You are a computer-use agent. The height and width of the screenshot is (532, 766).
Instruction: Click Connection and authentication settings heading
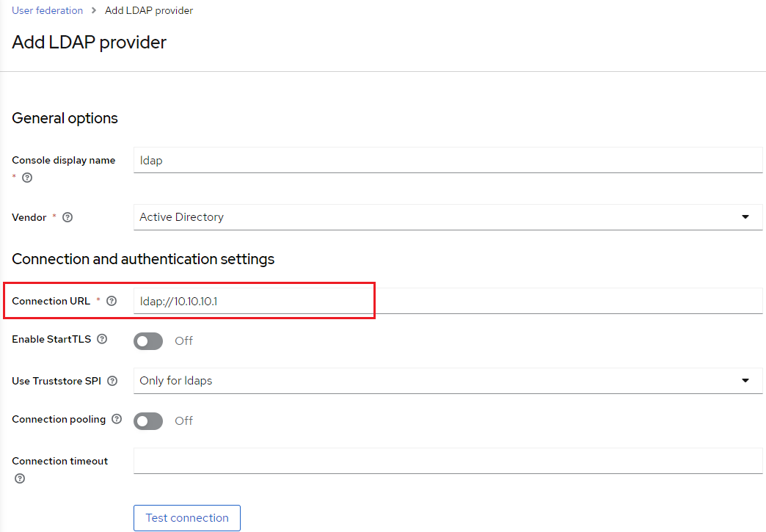143,259
